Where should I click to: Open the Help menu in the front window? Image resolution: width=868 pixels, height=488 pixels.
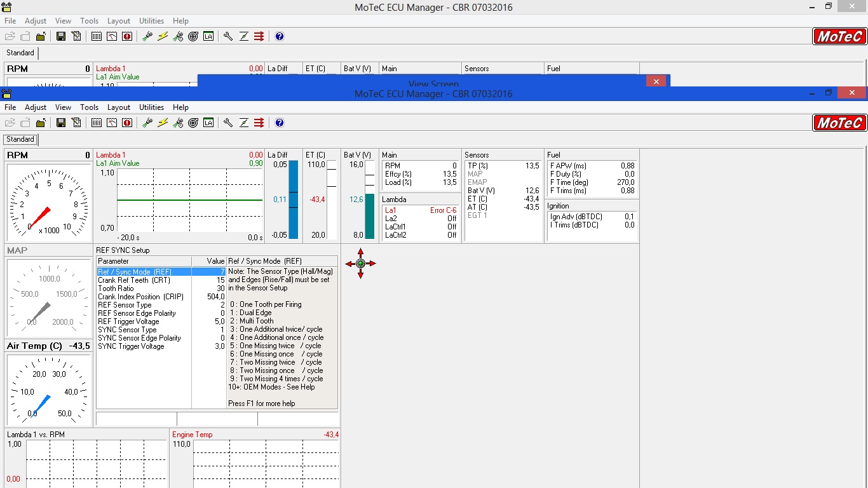(x=181, y=107)
